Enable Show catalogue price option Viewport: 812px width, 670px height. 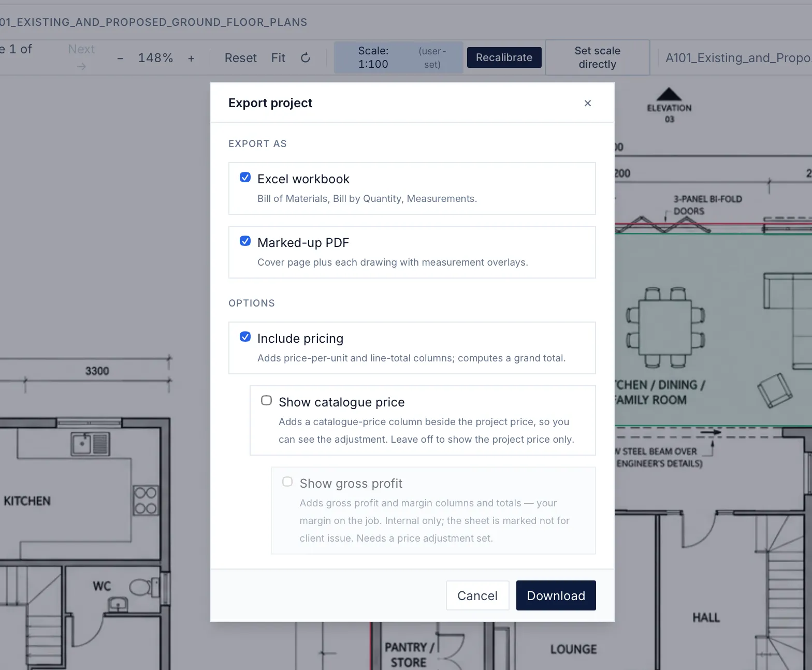point(267,401)
